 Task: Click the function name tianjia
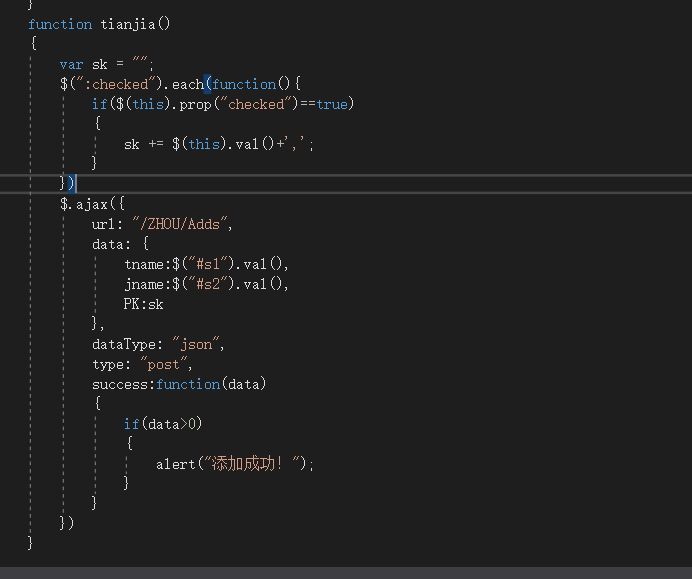(128, 24)
